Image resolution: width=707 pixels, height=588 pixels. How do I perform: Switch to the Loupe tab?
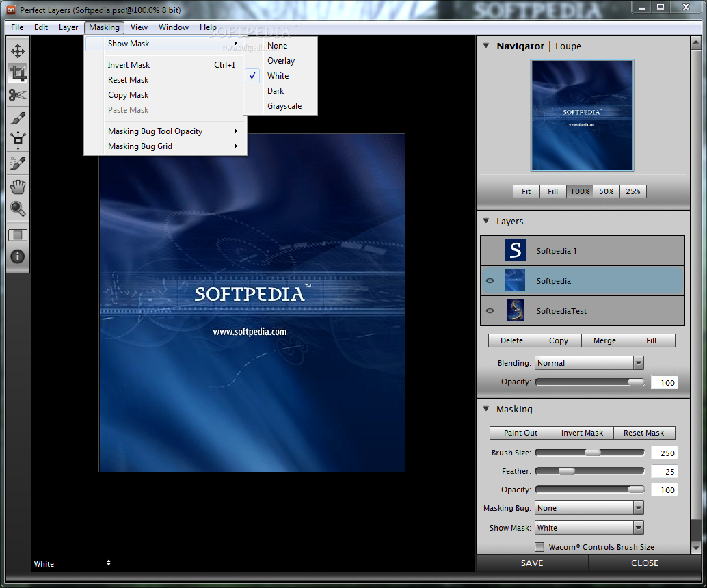pos(568,46)
